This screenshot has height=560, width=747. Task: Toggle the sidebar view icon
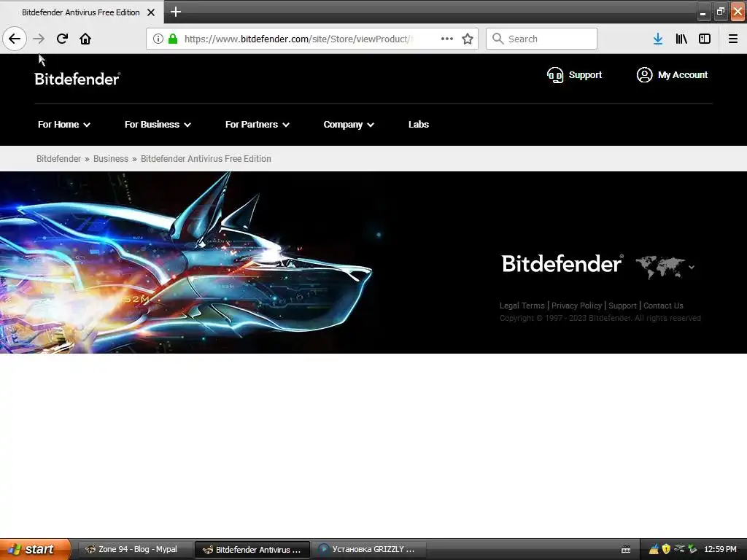coord(705,39)
